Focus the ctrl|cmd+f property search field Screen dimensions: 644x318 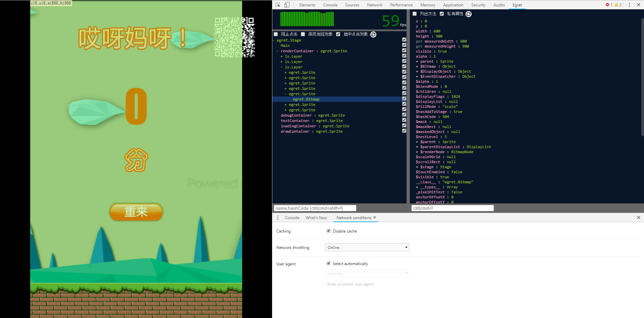[x=452, y=208]
